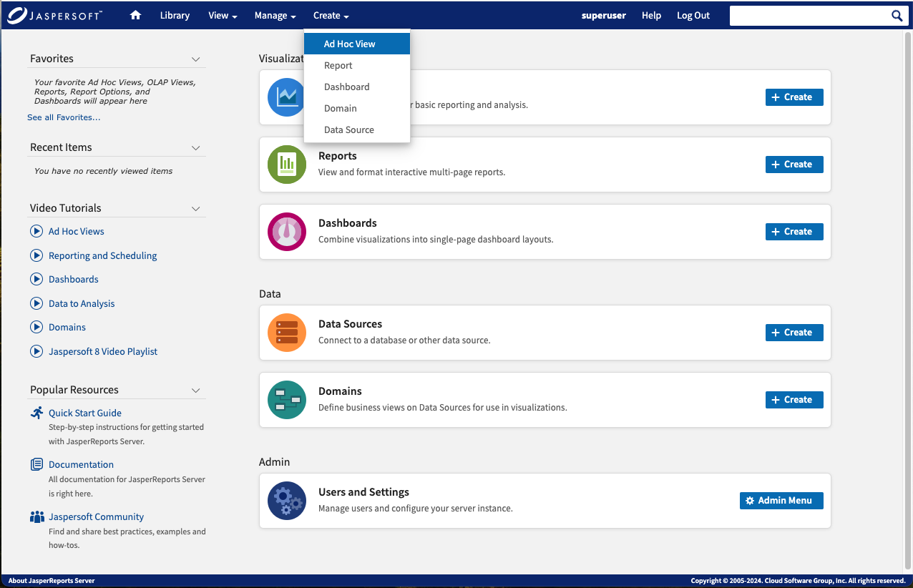Select Report from Create menu

pyautogui.click(x=357, y=65)
